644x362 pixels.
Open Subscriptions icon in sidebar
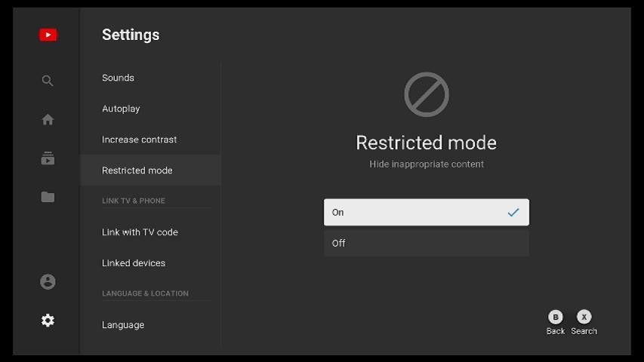point(48,158)
